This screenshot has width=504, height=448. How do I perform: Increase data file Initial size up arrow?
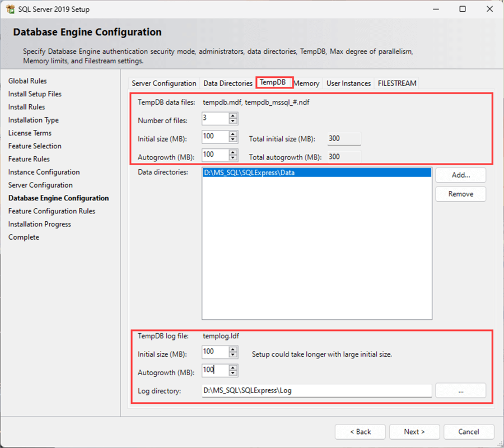(x=233, y=134)
